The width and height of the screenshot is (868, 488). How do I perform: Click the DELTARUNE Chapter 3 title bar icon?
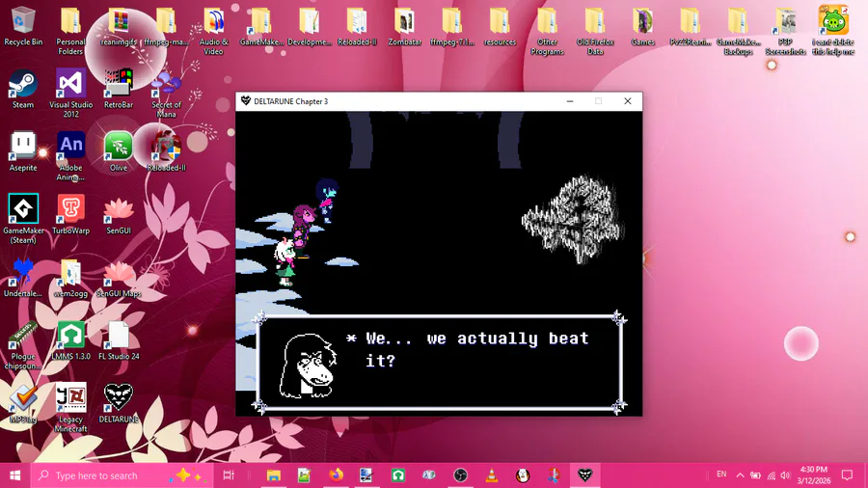pos(246,101)
